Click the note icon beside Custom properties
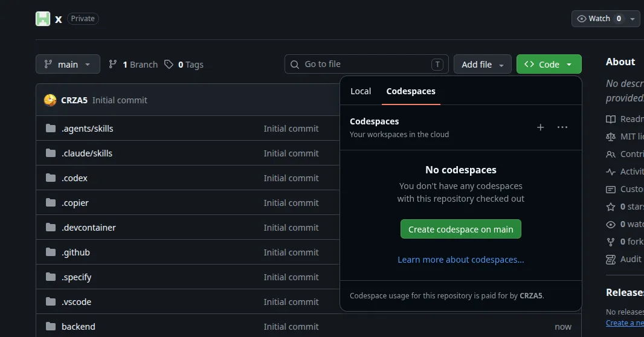Image resolution: width=644 pixels, height=337 pixels. point(611,189)
